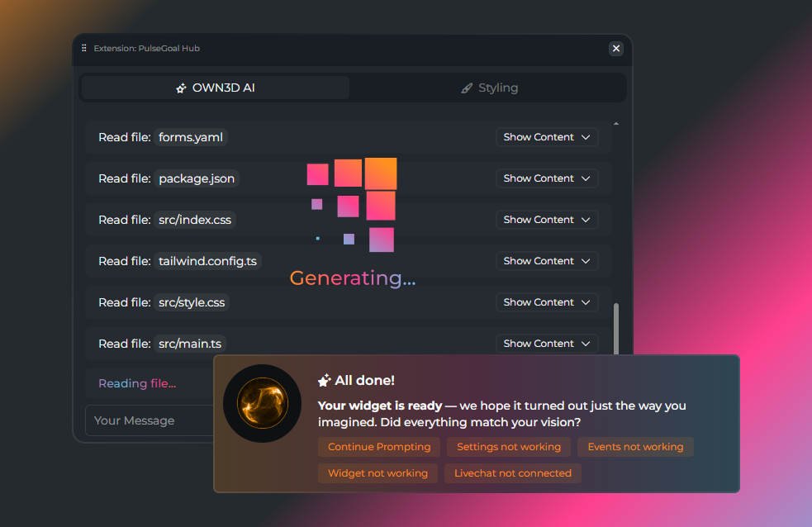Click the drag handle beside the extension title
Screen dimensions: 812x527
[84, 49]
